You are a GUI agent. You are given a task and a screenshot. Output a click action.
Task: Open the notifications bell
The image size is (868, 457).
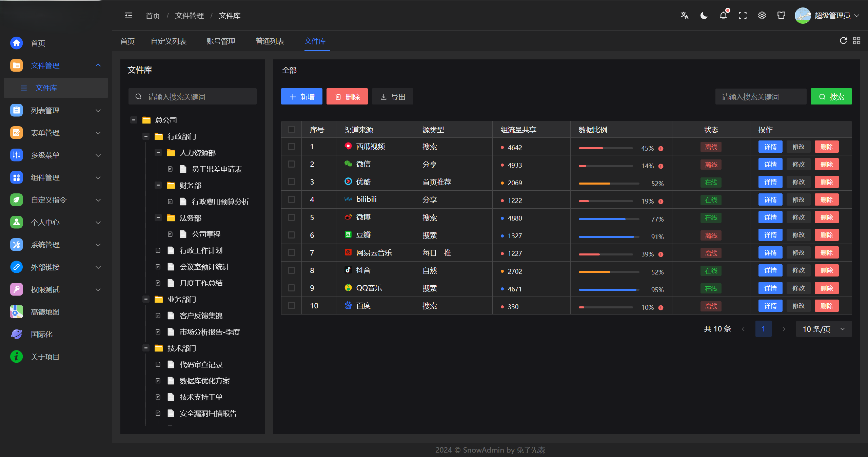(x=723, y=15)
